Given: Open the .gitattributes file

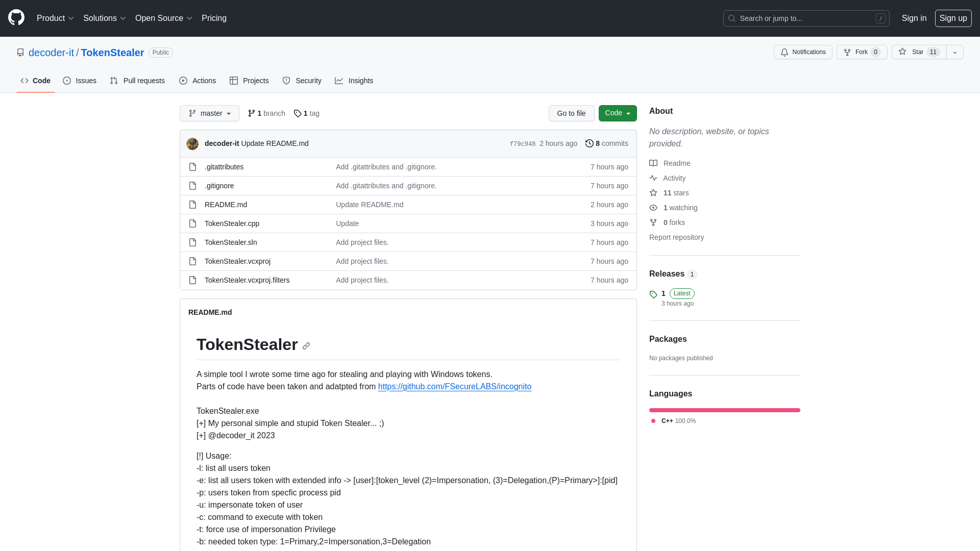Looking at the screenshot, I should pos(224,167).
